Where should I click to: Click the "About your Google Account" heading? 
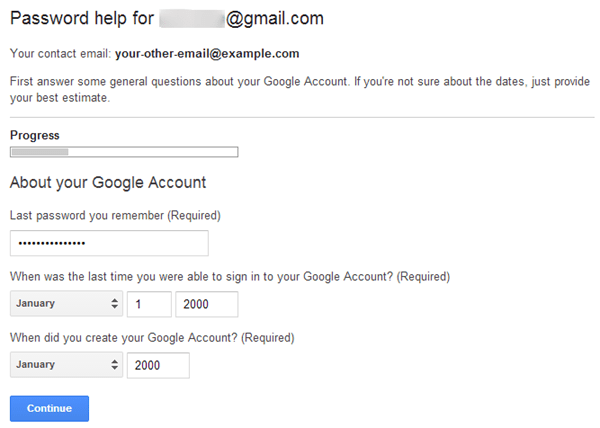click(107, 182)
